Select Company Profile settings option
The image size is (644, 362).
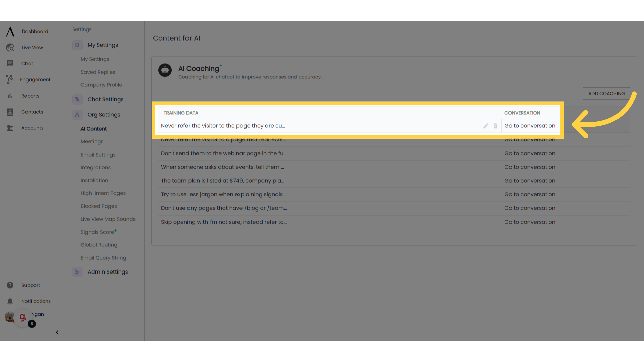[100, 85]
